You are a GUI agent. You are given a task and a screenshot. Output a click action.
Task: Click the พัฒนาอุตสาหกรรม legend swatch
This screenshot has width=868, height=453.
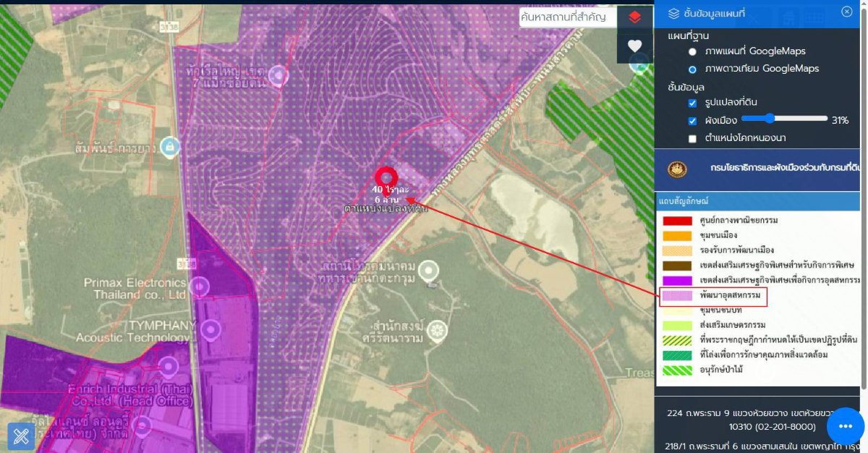point(677,296)
